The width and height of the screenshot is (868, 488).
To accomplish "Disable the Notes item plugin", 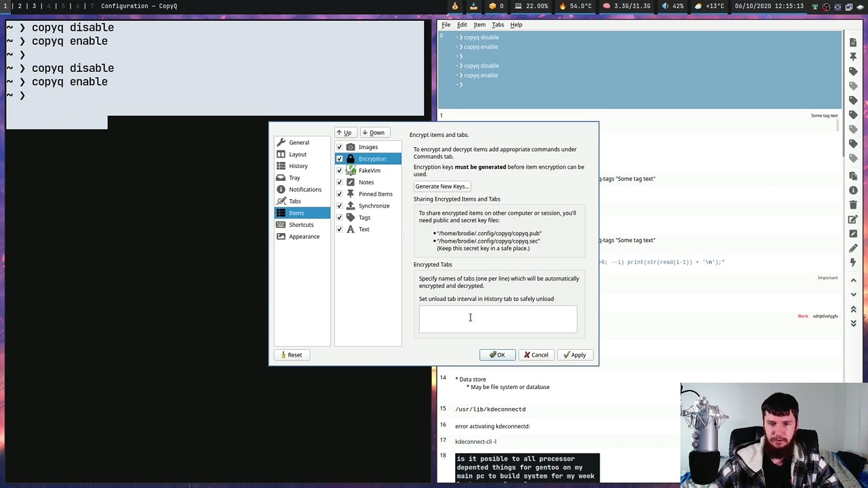I will [339, 182].
